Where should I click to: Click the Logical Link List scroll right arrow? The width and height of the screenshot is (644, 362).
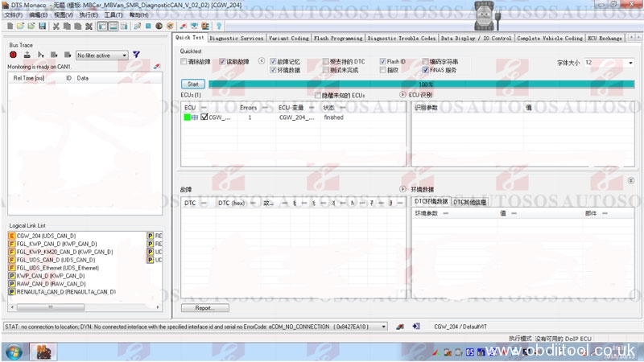tap(158, 307)
